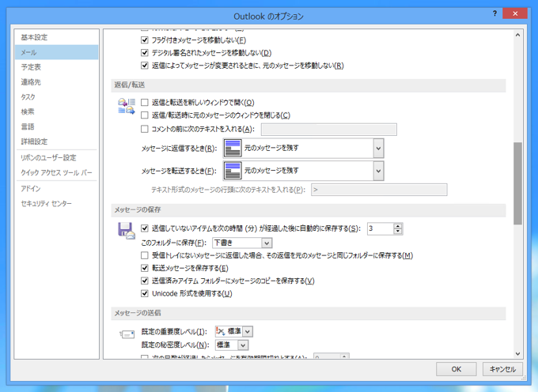Decrease auto-save minutes with down arrow
Viewport: 538px width, 392px height.
point(398,232)
